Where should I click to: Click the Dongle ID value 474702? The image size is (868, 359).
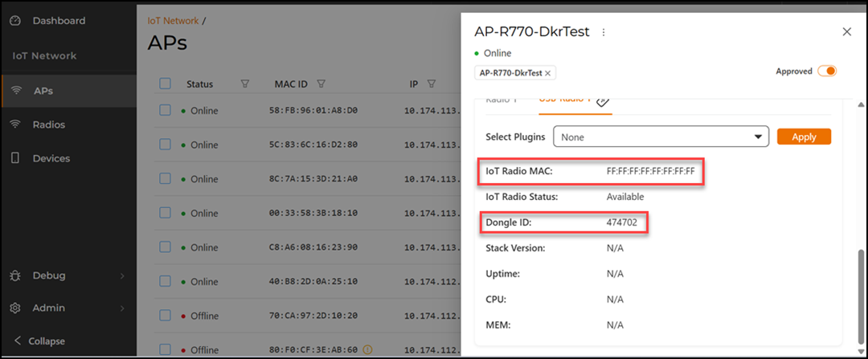pyautogui.click(x=621, y=222)
